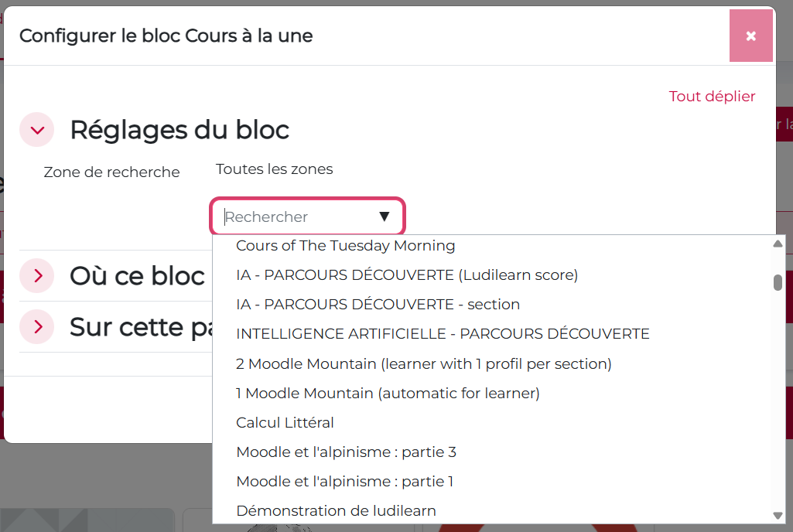The image size is (793, 532).
Task: Choose 1 Moodle Mountain automatic option
Action: click(x=388, y=393)
